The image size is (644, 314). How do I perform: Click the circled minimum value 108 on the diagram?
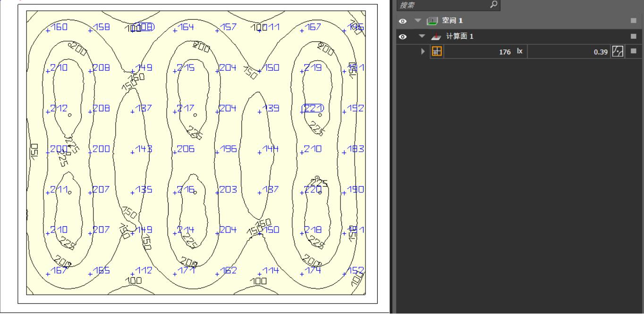144,27
